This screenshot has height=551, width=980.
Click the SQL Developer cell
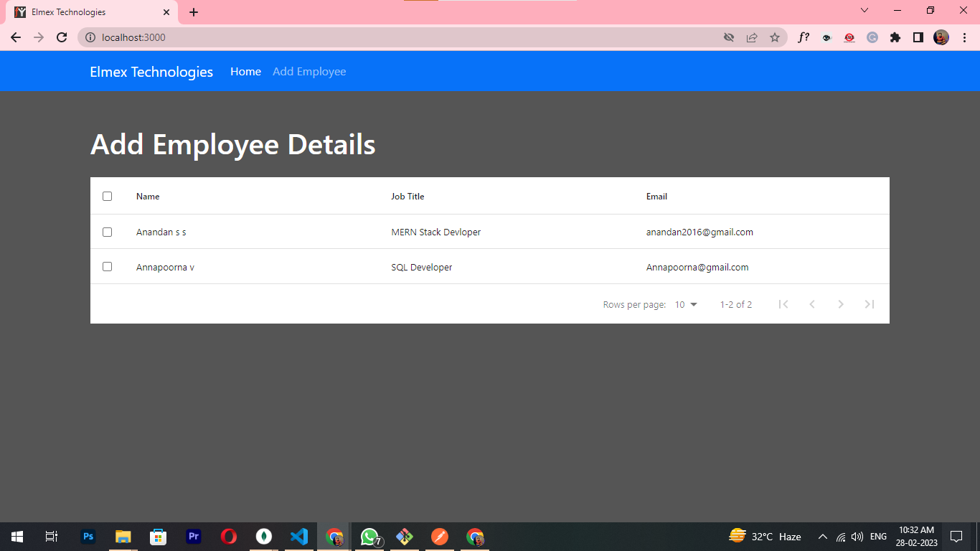(x=422, y=268)
